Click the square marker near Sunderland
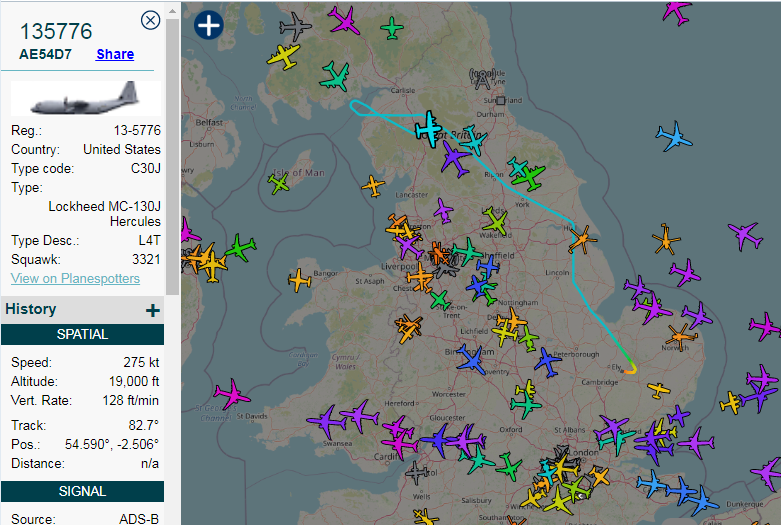Viewport: 781px width, 525px height. click(501, 100)
